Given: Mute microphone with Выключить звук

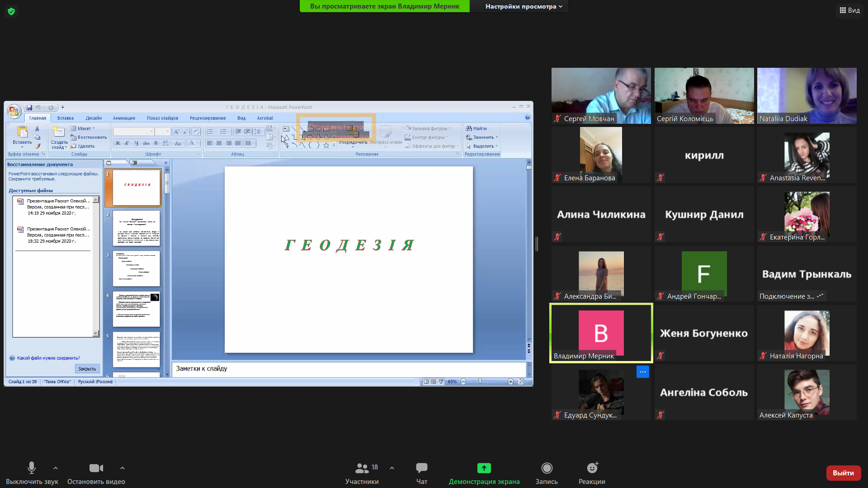Looking at the screenshot, I should pyautogui.click(x=32, y=468).
